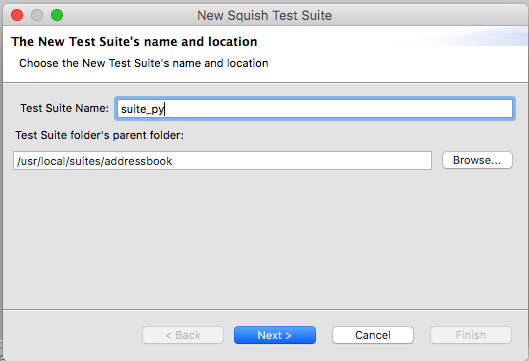Proceed with the Next > button
The image size is (529, 361).
pos(275,335)
